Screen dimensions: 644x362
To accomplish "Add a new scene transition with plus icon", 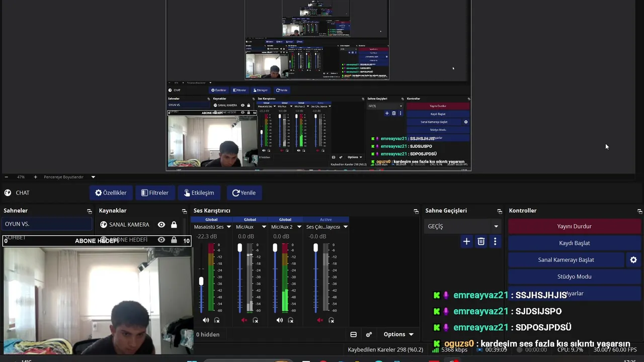I will [x=466, y=241].
